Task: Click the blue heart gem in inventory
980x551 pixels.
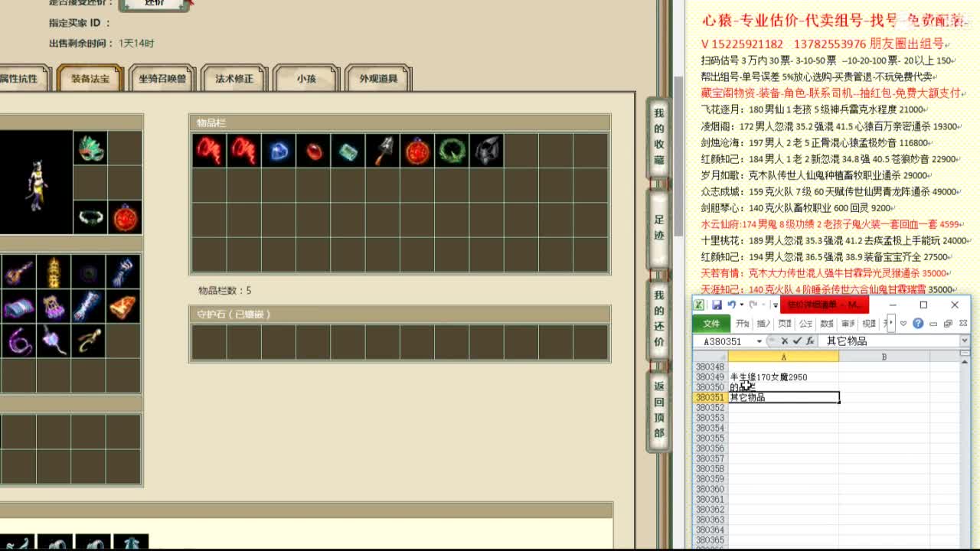Action: click(x=279, y=151)
